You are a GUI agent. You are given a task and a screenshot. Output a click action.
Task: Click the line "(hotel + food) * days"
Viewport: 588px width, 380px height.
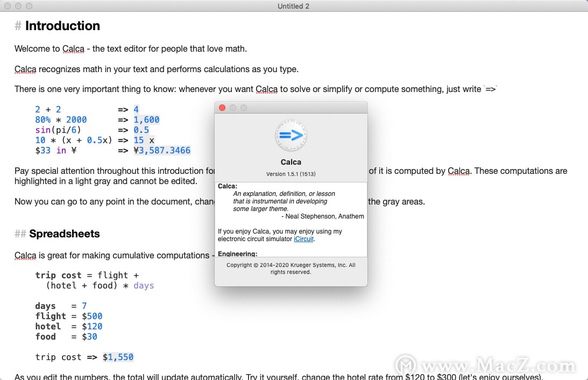(x=100, y=285)
